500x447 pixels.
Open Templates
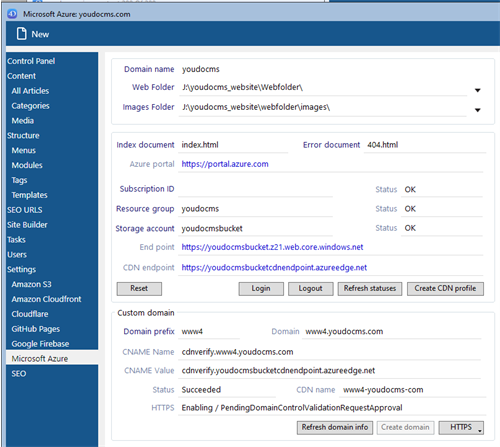[29, 195]
